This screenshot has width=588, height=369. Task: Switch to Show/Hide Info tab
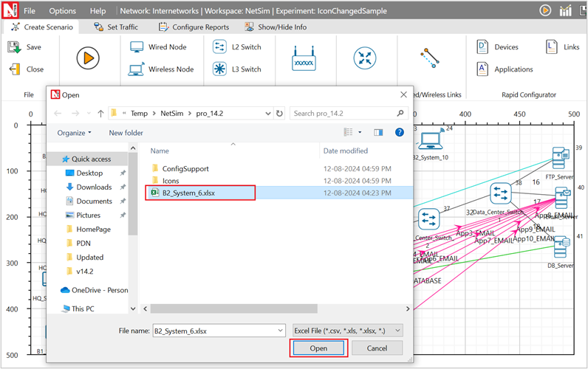tap(276, 27)
